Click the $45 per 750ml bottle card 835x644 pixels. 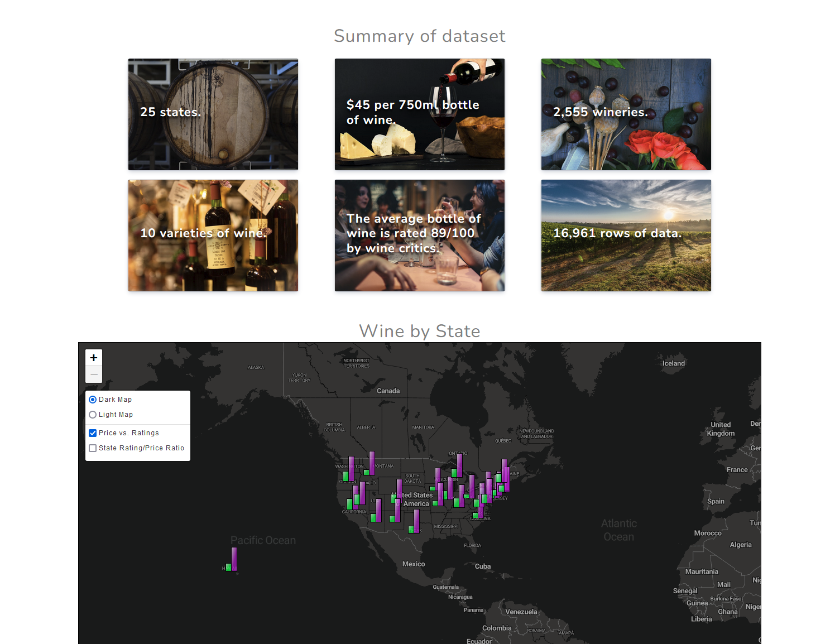click(420, 114)
